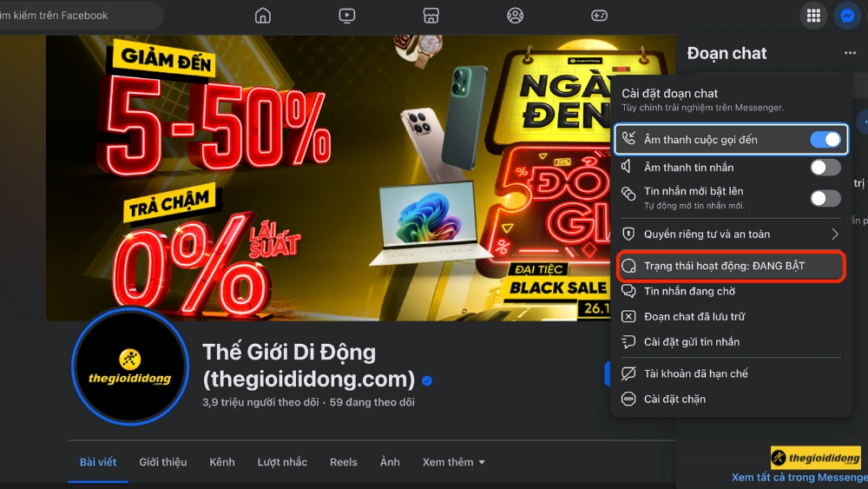This screenshot has width=868, height=489.
Task: Go to Facebook Home icon
Action: point(263,16)
